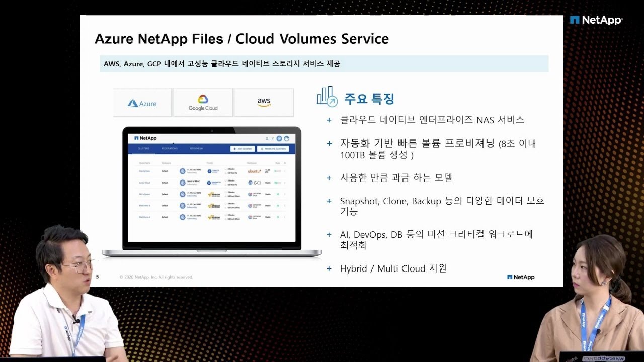Open the ISTIO MESH tab

tap(196, 149)
